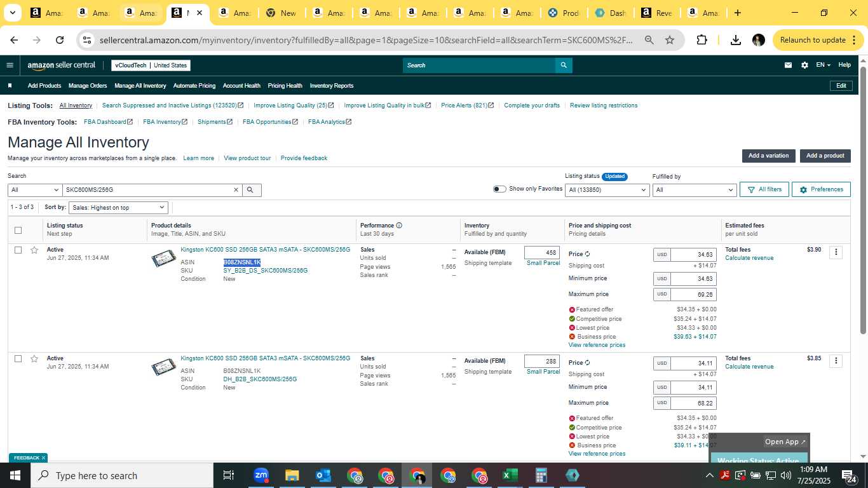
Task: Check the select-all listings checkbox
Action: 18,230
